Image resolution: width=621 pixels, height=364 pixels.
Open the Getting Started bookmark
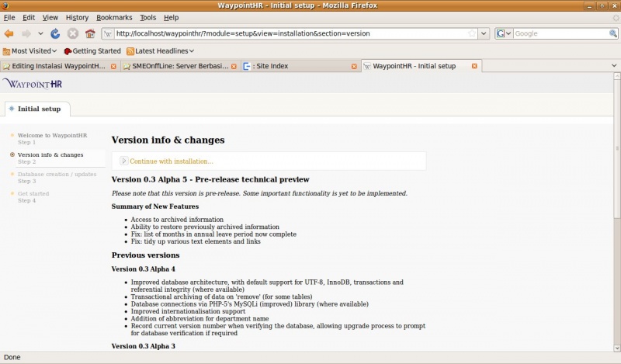point(92,51)
